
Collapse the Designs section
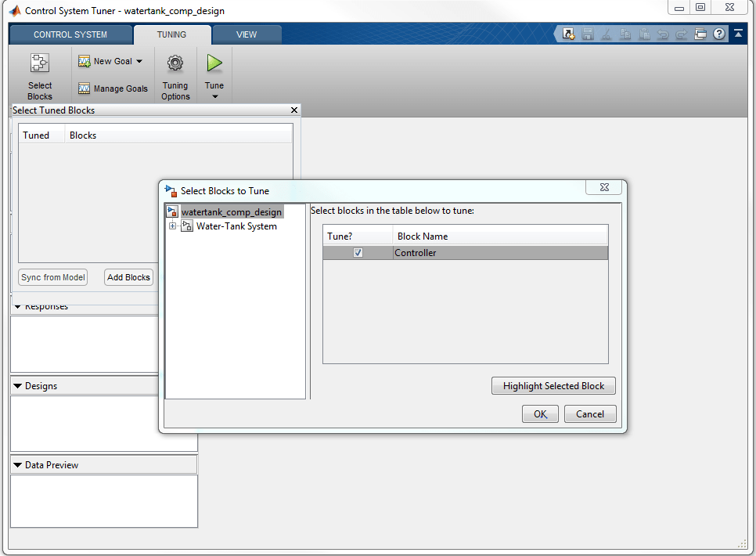click(18, 386)
